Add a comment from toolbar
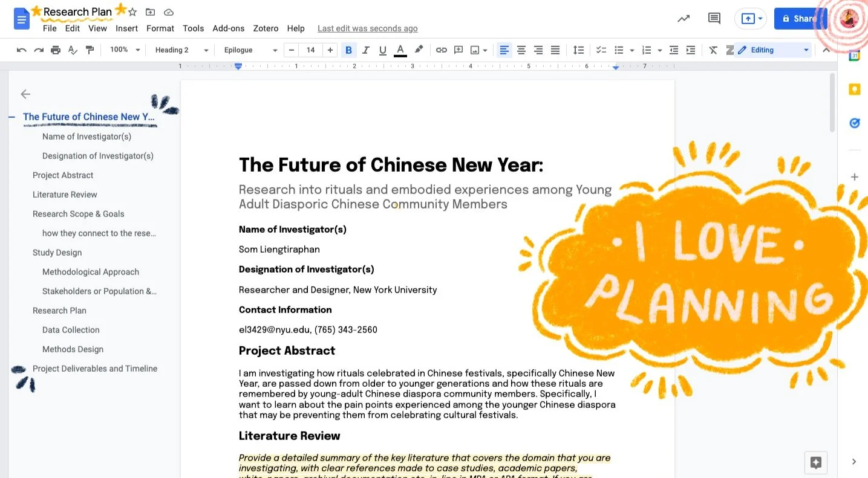868x478 pixels. pyautogui.click(x=458, y=50)
